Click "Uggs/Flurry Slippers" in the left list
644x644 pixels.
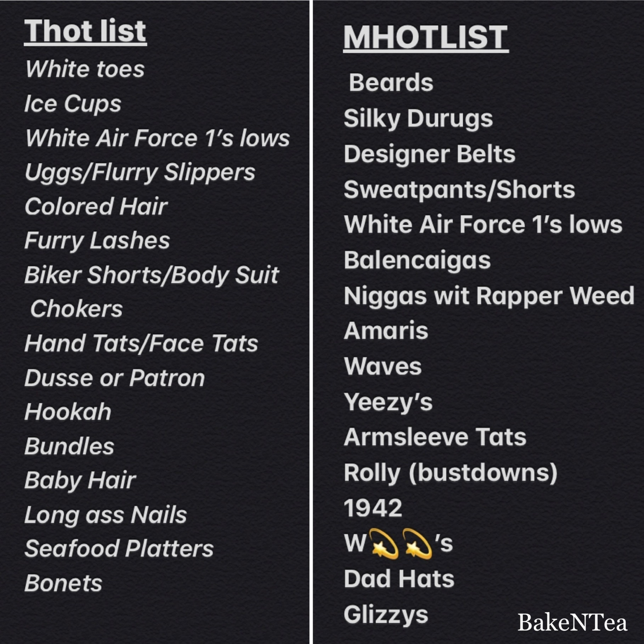click(x=140, y=172)
